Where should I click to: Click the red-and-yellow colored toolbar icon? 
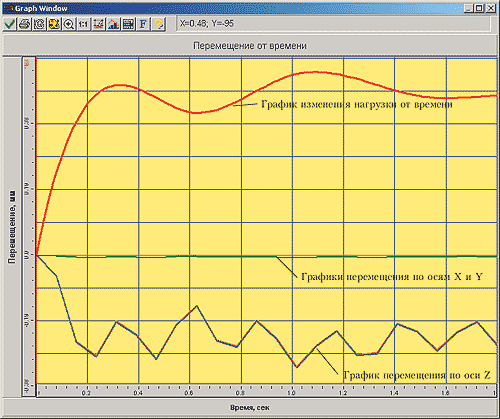click(54, 24)
